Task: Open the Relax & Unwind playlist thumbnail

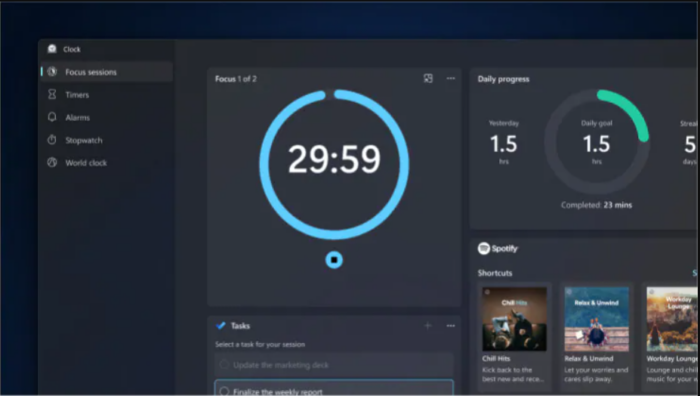Action: [x=597, y=319]
